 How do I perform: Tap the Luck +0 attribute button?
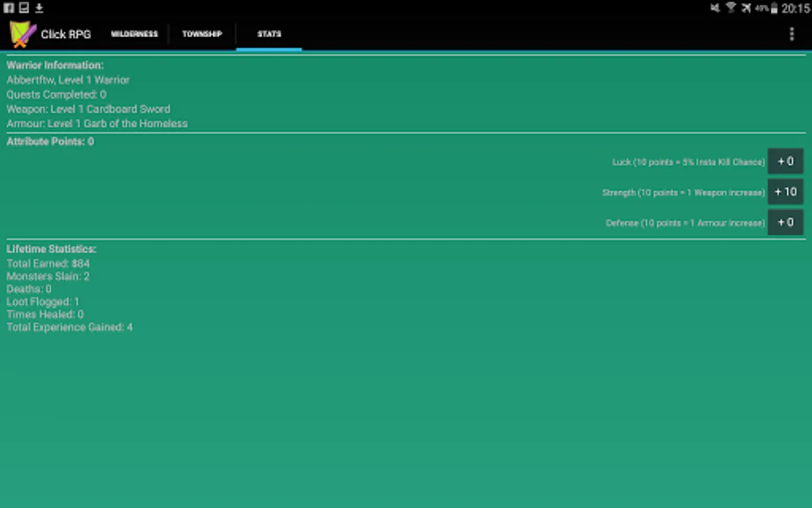(x=785, y=161)
